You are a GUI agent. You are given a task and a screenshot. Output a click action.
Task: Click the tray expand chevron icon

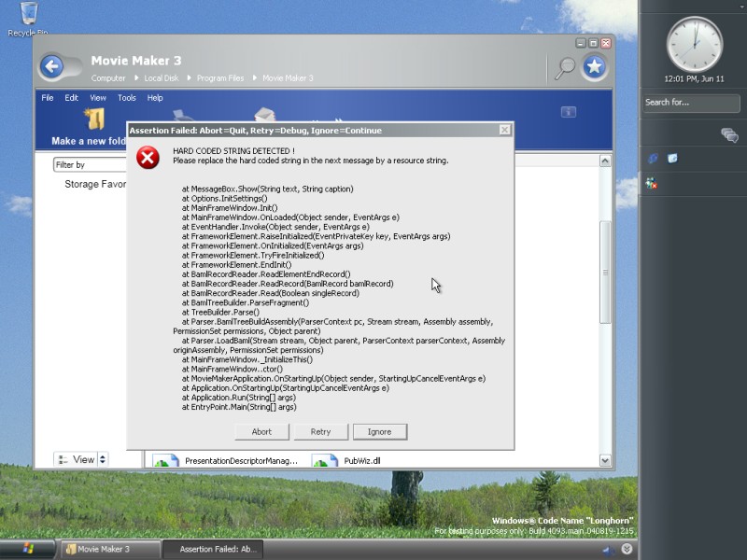(627, 549)
